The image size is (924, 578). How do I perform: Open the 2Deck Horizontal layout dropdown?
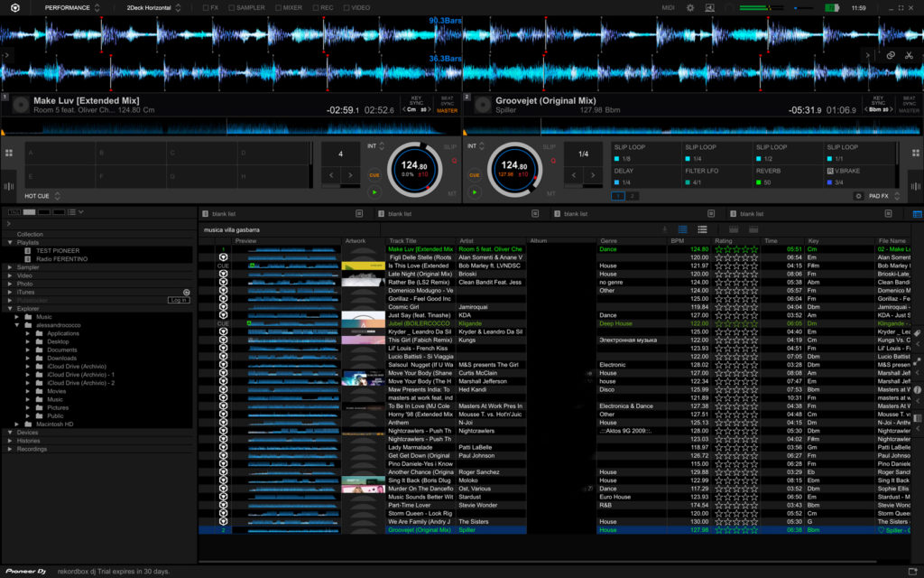click(153, 7)
